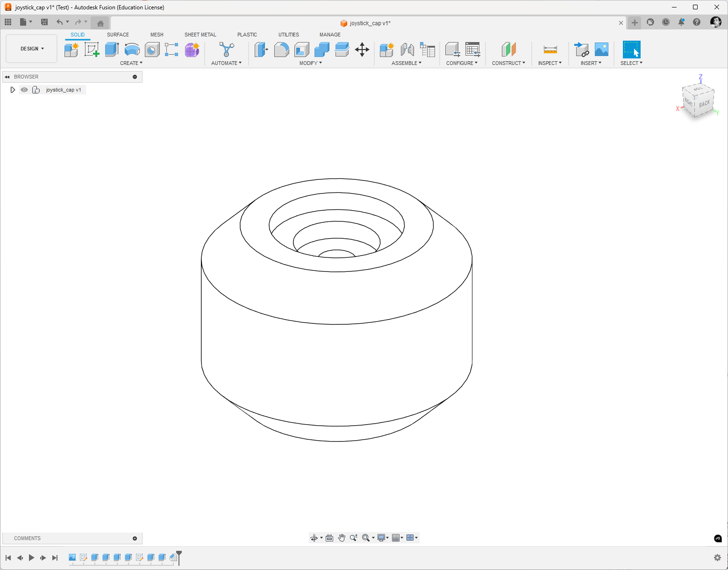Switch to the Mesh tab
This screenshot has width=728, height=570.
[157, 35]
